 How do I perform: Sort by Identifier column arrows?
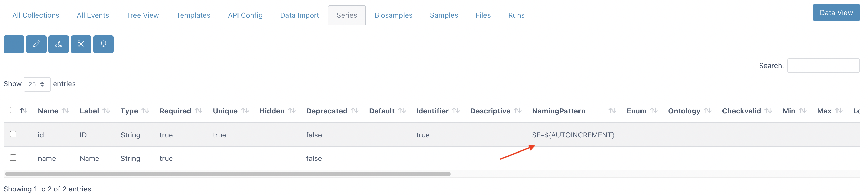click(456, 111)
